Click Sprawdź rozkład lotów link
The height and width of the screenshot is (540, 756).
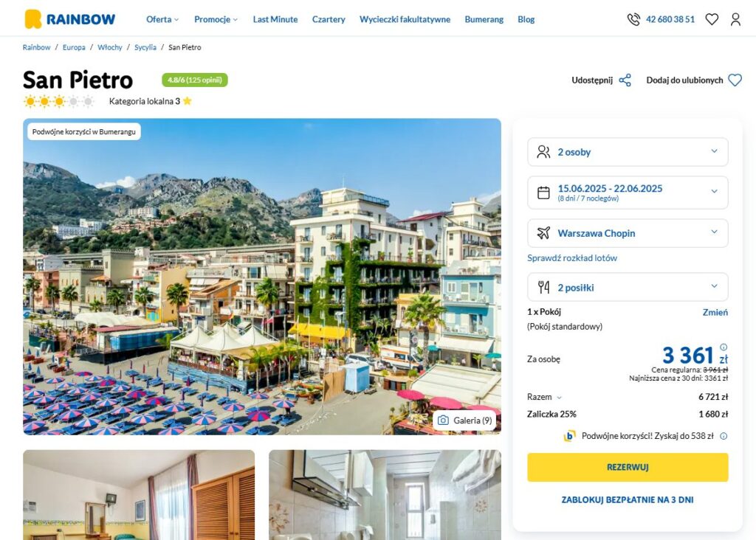pos(572,258)
